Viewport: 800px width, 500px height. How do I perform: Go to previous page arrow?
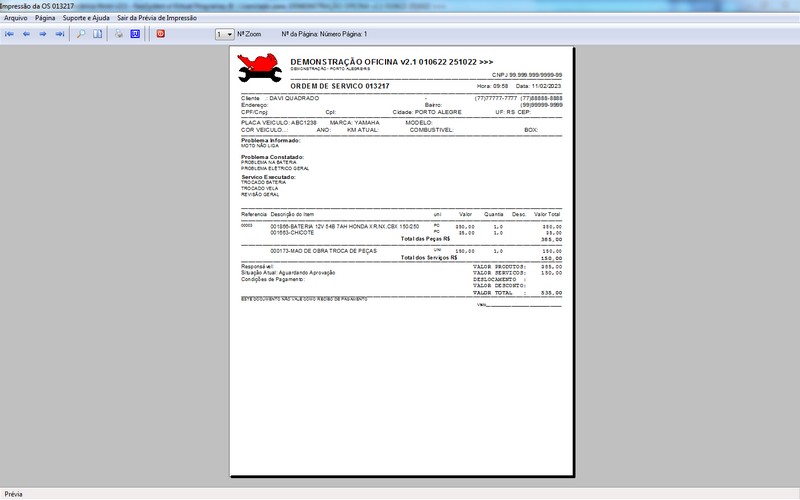[x=26, y=34]
